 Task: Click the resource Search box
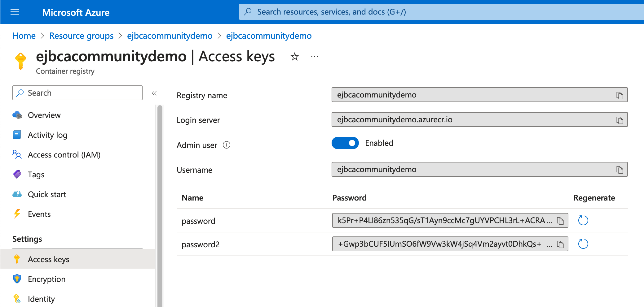pos(77,93)
